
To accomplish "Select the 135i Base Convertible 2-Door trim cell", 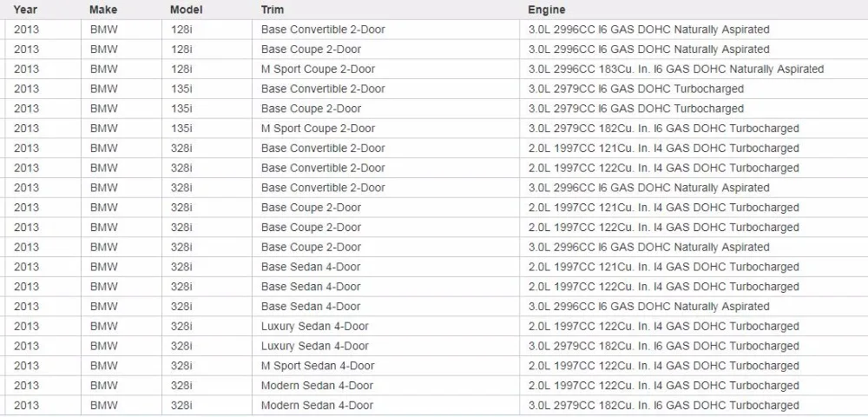I will click(x=385, y=89).
